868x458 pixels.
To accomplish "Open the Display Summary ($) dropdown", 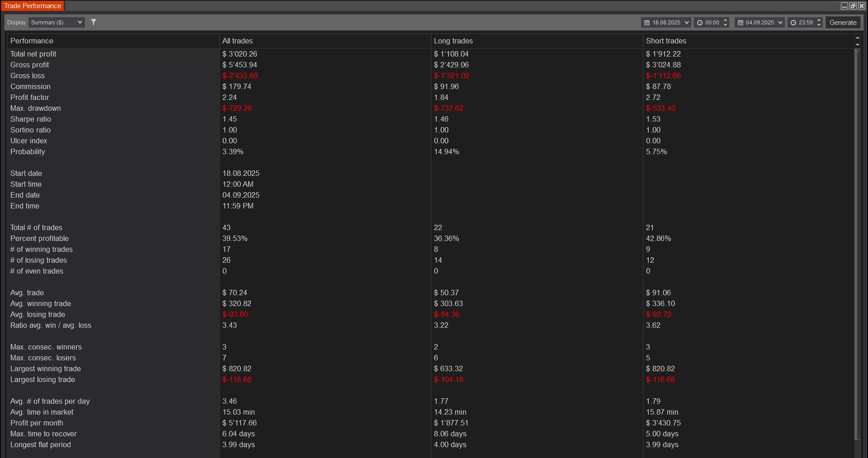I will pos(57,23).
